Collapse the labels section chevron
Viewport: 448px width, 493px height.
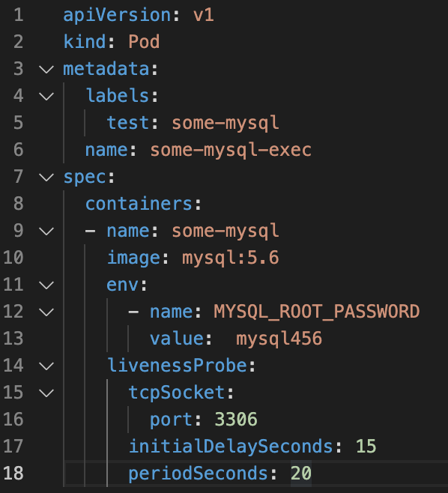[46, 97]
